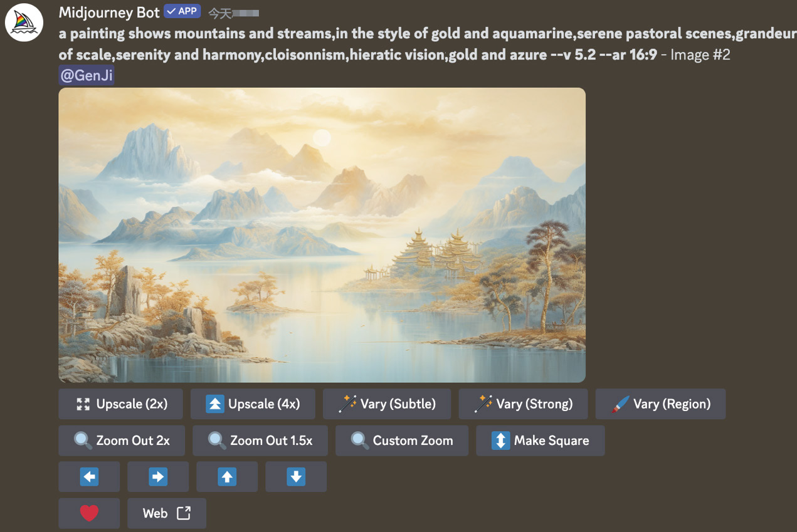The width and height of the screenshot is (797, 532).
Task: Pan image right with right arrow
Action: pyautogui.click(x=158, y=477)
